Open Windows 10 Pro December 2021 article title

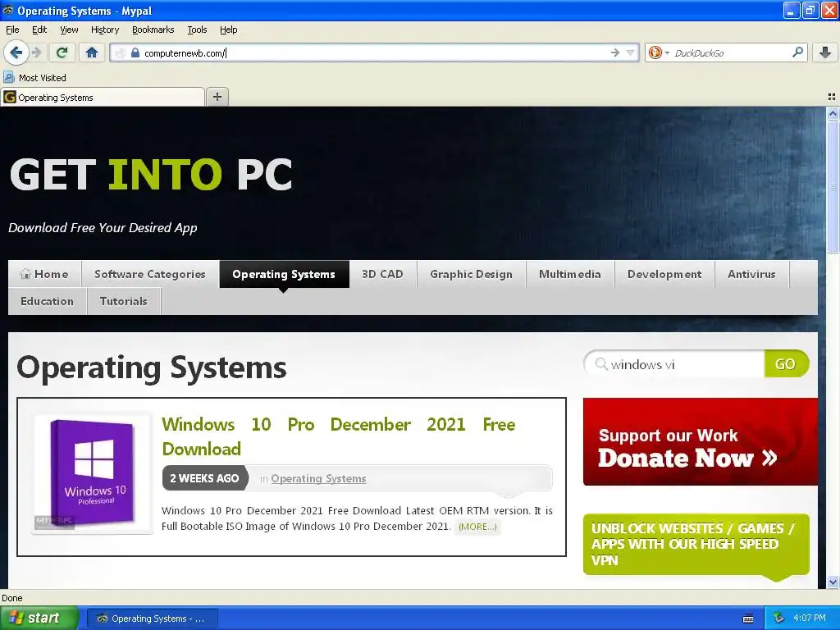[339, 436]
